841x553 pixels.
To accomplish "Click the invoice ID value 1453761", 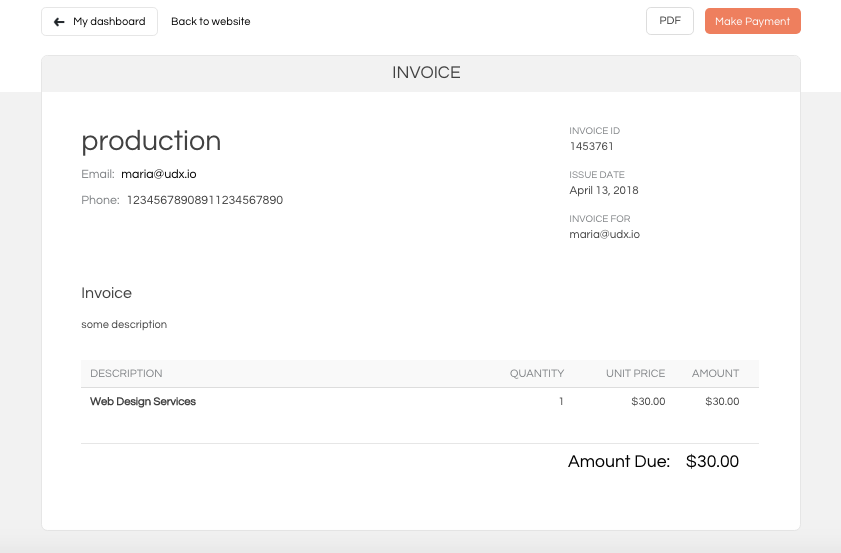I will tap(592, 146).
